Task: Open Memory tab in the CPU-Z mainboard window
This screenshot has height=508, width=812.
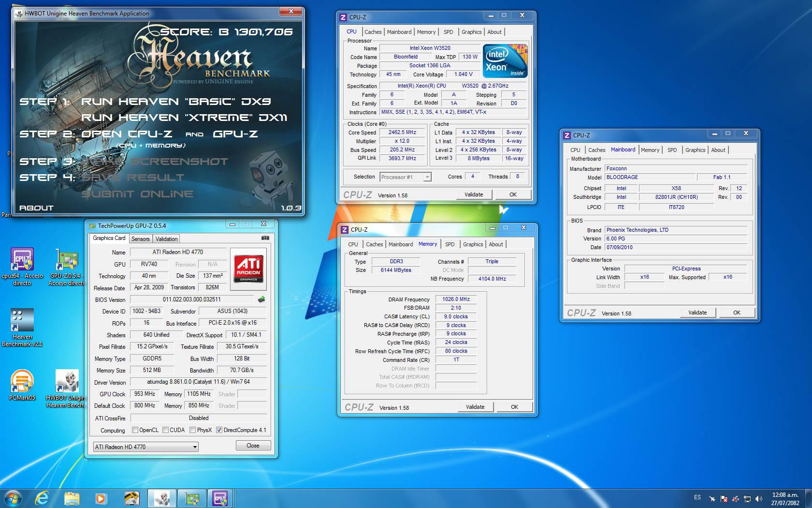Action: [x=650, y=150]
